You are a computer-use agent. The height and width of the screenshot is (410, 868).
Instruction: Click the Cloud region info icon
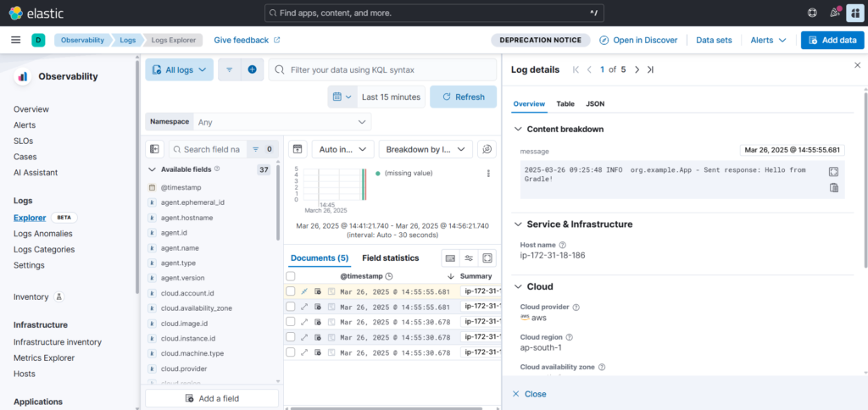pos(569,337)
